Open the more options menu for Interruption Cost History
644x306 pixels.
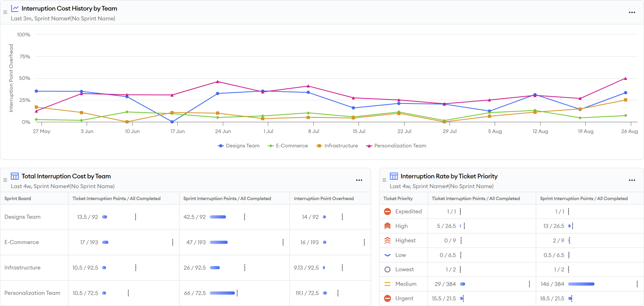(632, 12)
